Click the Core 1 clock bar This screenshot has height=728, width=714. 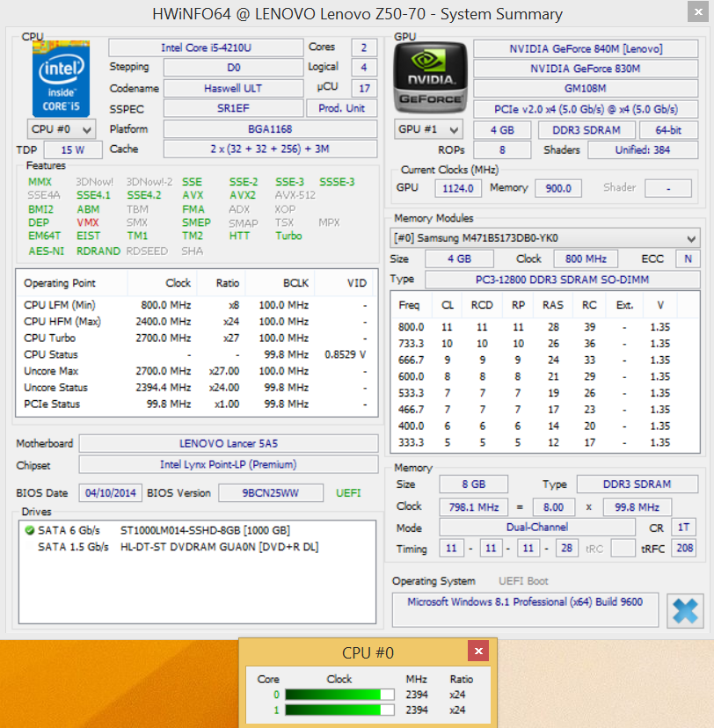(x=339, y=710)
